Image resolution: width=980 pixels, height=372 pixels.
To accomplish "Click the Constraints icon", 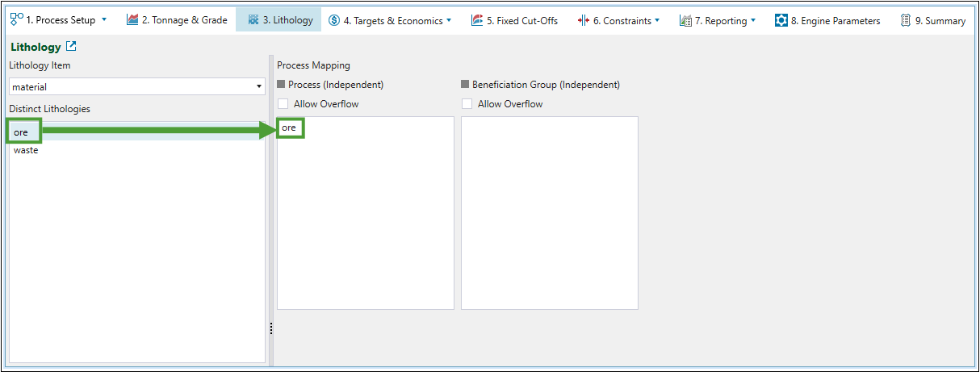I will [x=584, y=20].
